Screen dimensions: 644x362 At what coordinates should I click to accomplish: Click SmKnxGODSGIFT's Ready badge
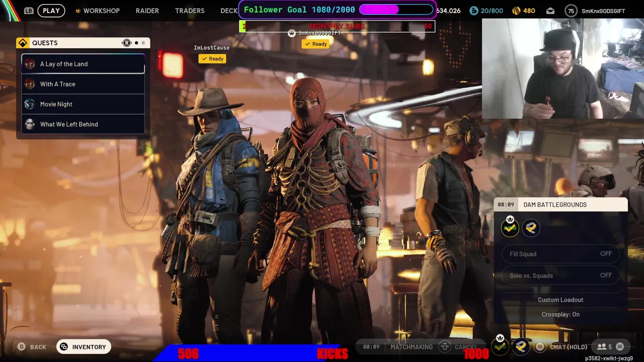315,44
